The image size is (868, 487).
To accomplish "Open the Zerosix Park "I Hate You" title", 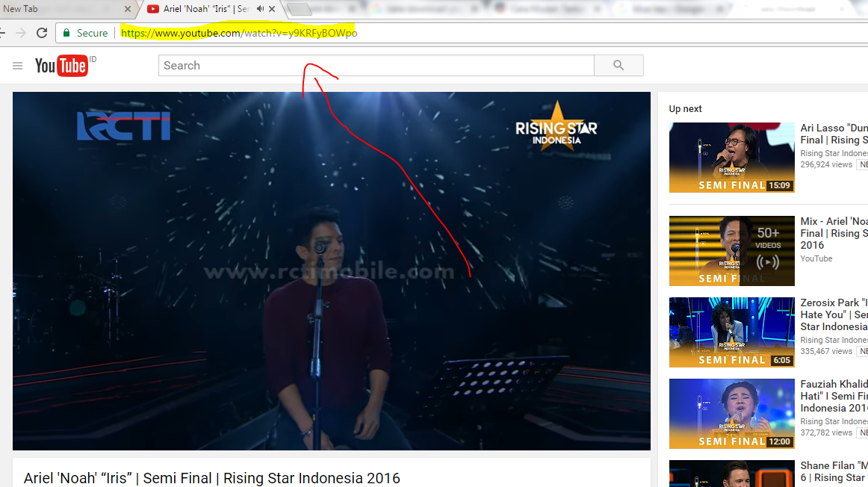I will (834, 314).
